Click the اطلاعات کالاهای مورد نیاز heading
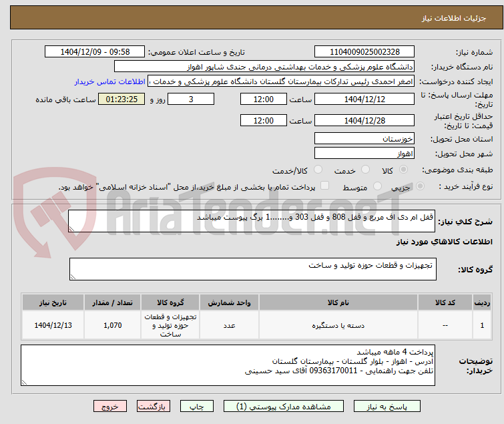The height and width of the screenshot is (424, 504). pyautogui.click(x=444, y=242)
